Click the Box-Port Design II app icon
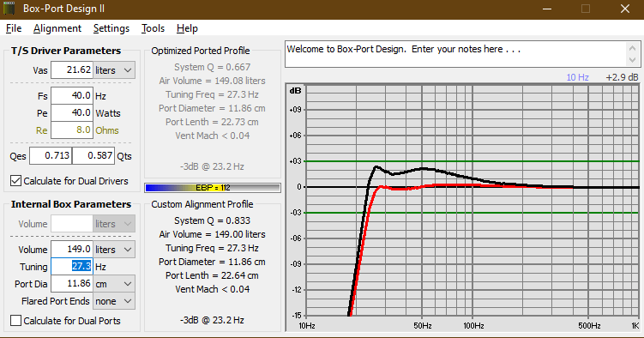Image resolution: width=644 pixels, height=338 pixels. (9, 9)
